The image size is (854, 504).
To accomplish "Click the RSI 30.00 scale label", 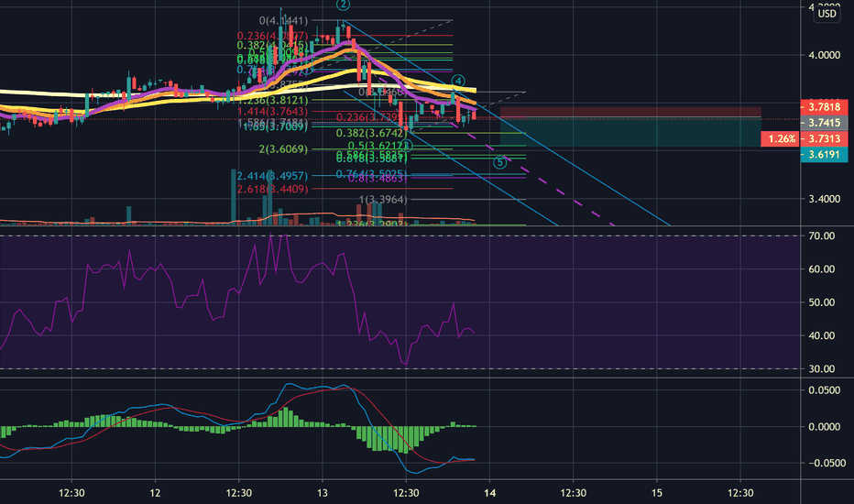I will click(x=822, y=369).
